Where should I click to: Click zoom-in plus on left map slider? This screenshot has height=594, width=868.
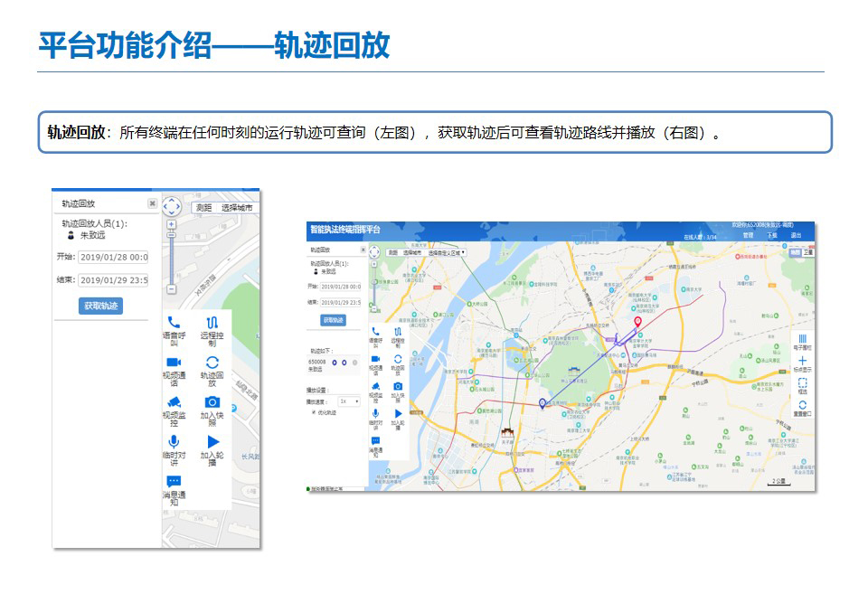[171, 224]
